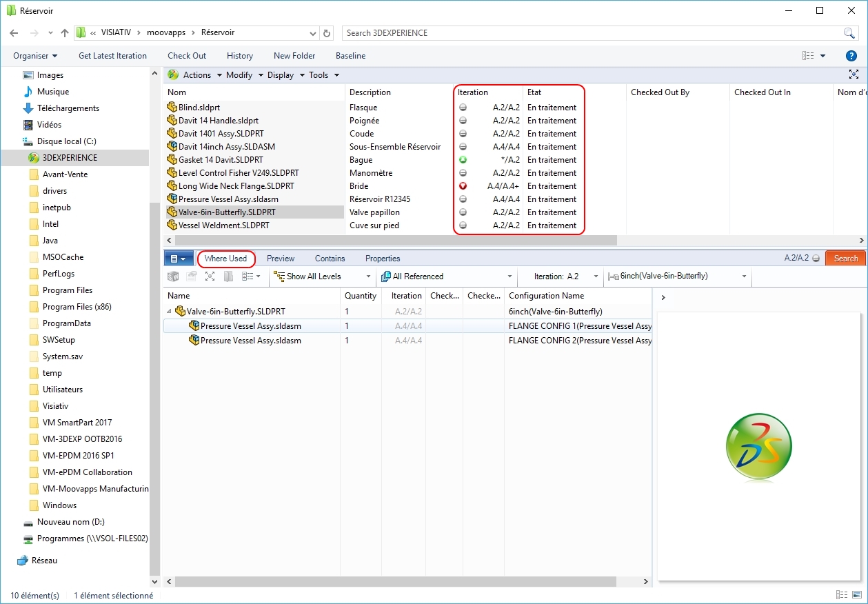
Task: Open the Modify menu
Action: [x=245, y=75]
